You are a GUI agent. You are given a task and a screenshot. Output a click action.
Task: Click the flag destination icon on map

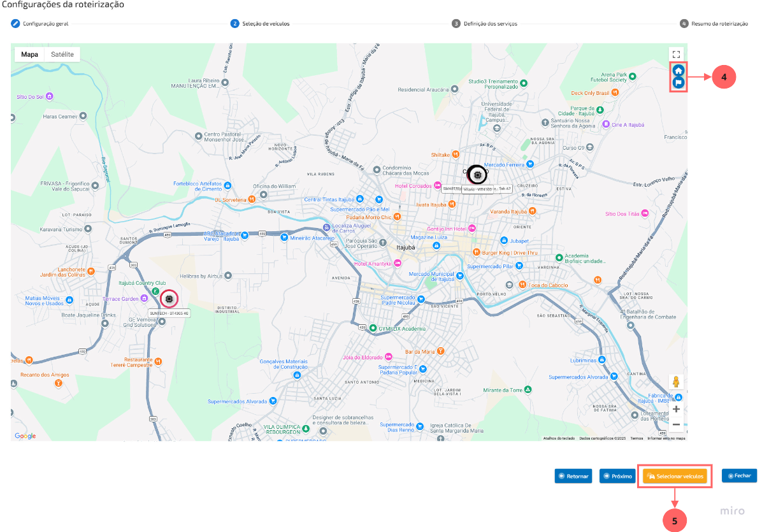[679, 83]
